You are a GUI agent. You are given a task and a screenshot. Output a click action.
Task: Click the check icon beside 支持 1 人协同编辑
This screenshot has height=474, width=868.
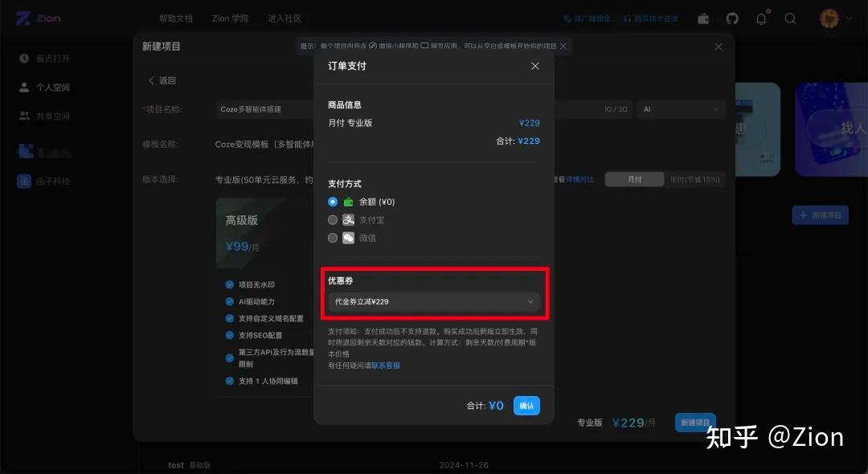(x=229, y=381)
